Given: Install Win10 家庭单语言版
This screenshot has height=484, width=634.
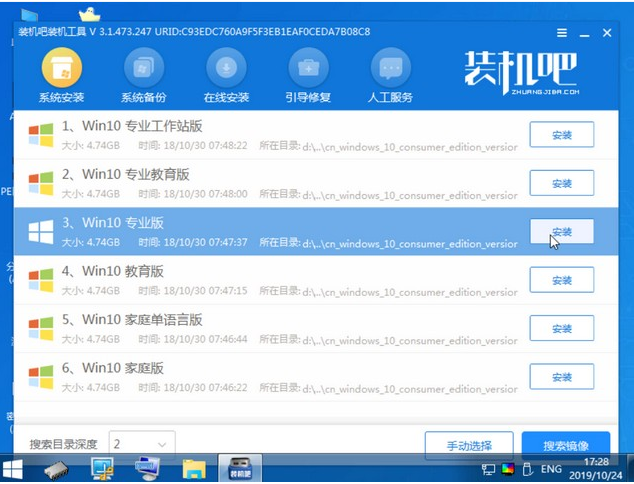Looking at the screenshot, I should click(562, 328).
